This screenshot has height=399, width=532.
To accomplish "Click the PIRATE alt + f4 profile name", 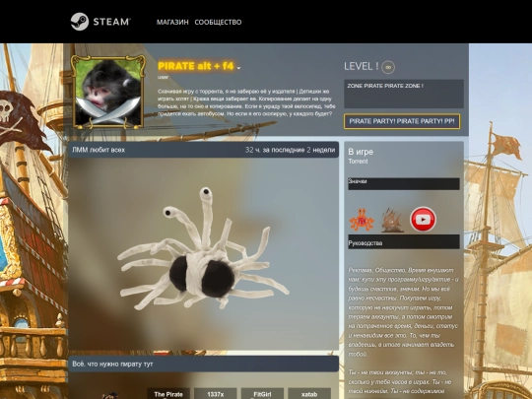I will (x=196, y=66).
